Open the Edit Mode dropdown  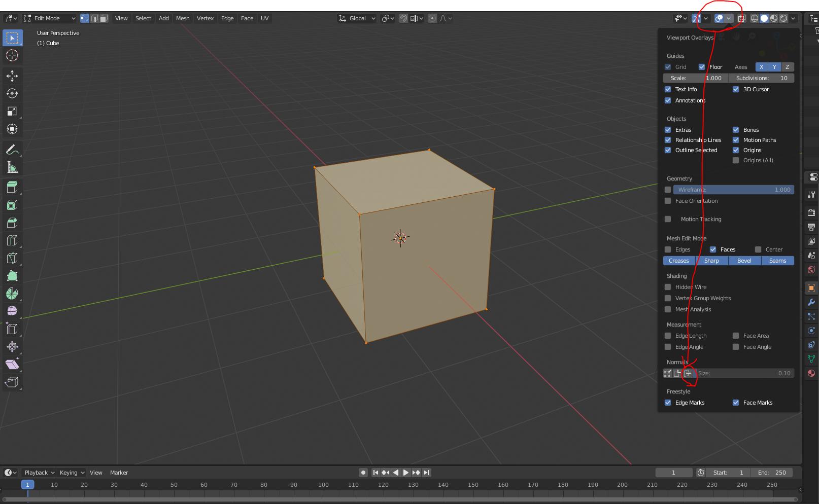pos(50,18)
